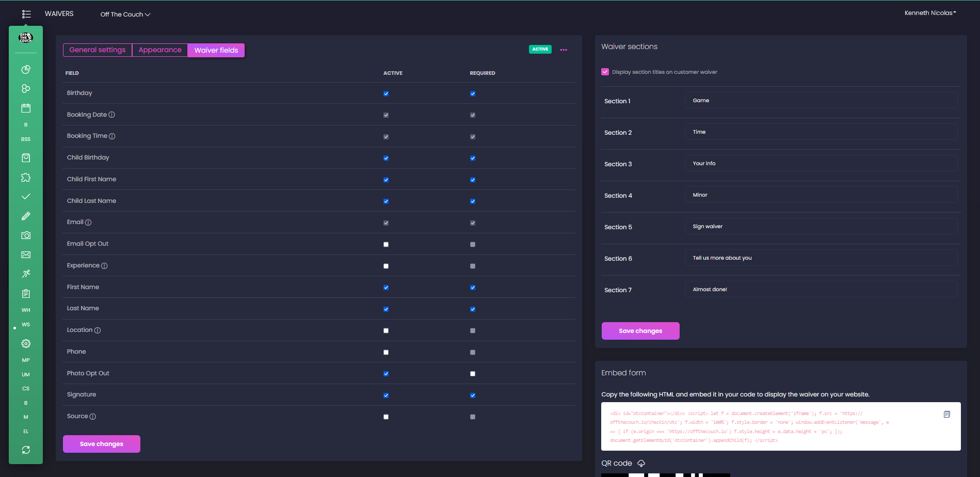Open the three-dots waiver options menu
Viewport: 980px width, 477px height.
tap(564, 50)
